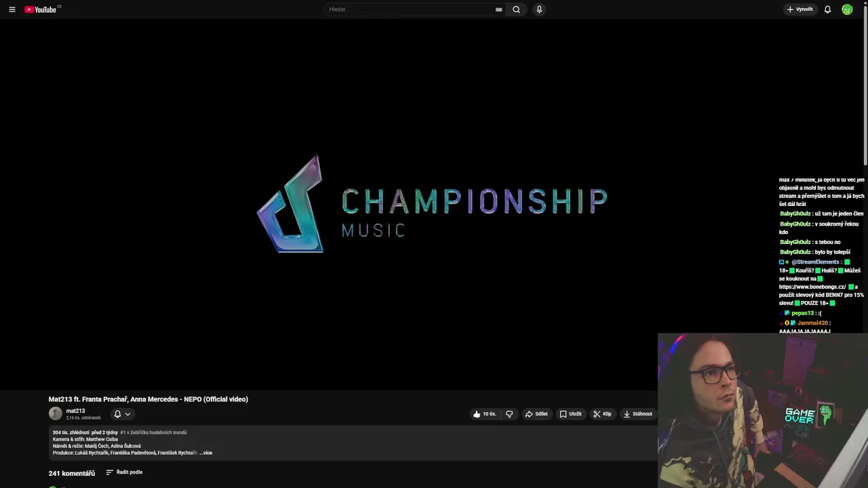Click the 241 komentářů heading
Image resolution: width=868 pixels, height=488 pixels.
click(x=72, y=473)
